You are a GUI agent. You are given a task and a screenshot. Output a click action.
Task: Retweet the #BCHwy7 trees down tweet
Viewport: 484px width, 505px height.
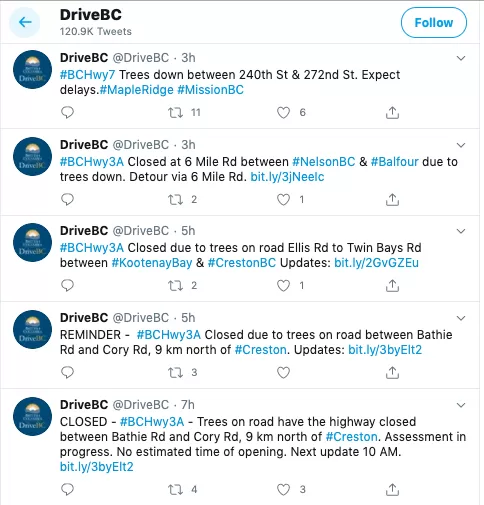[x=175, y=113]
